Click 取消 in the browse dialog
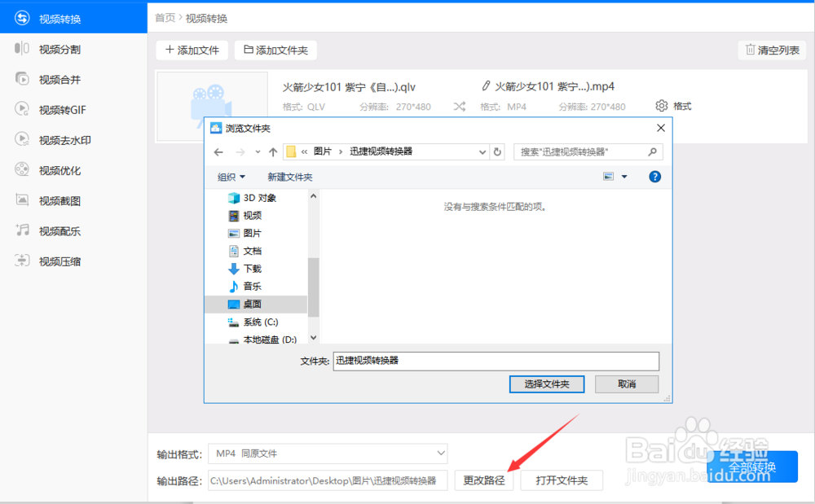The width and height of the screenshot is (815, 504). pos(627,384)
